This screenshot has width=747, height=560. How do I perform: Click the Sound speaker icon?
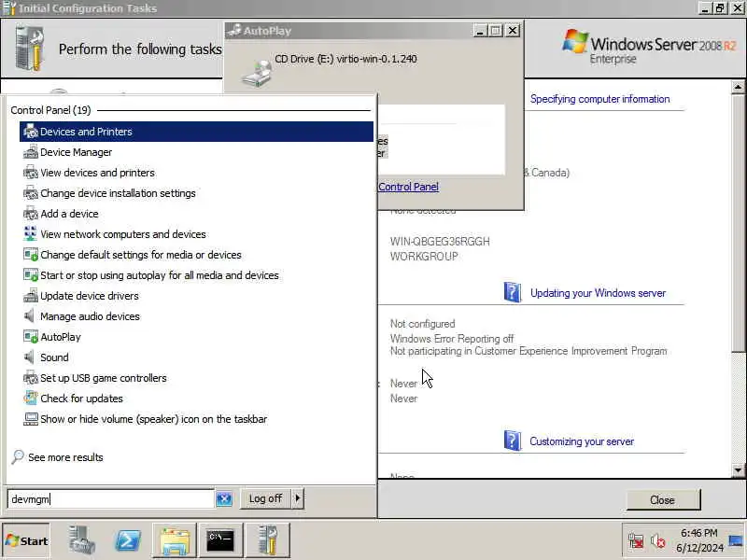pos(30,357)
